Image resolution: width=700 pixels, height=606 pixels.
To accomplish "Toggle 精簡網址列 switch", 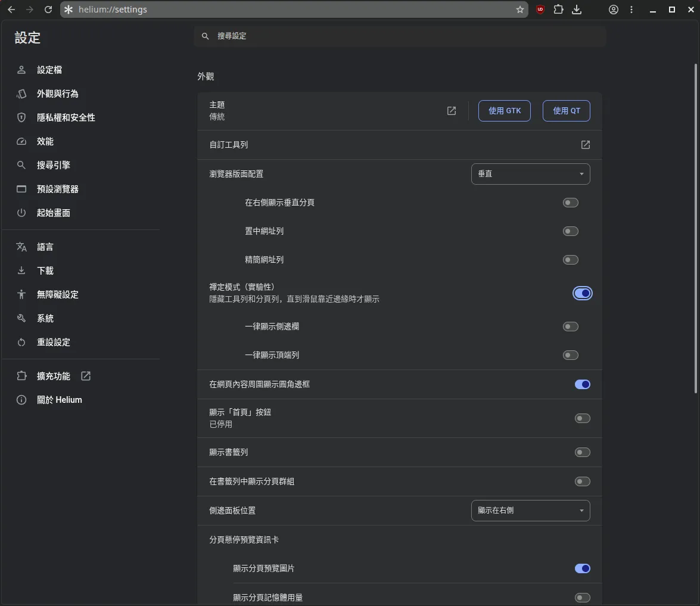I will pyautogui.click(x=571, y=260).
